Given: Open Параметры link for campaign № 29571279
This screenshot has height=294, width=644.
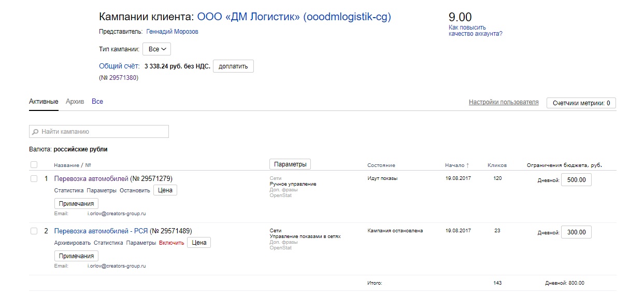Looking at the screenshot, I should (x=101, y=190).
